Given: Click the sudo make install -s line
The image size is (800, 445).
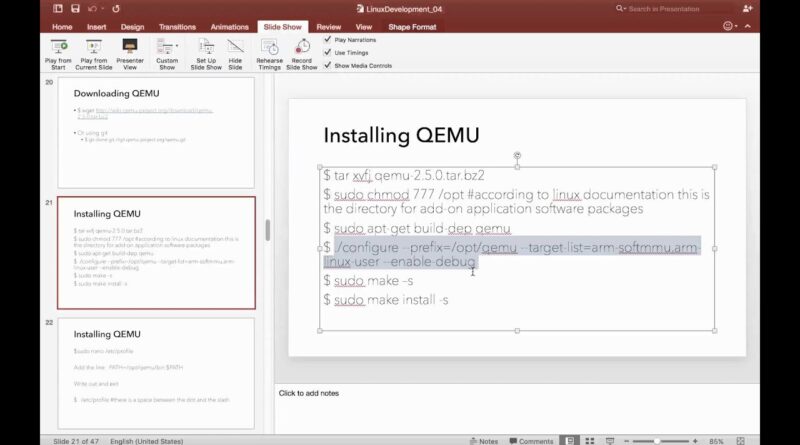Looking at the screenshot, I should click(x=386, y=300).
